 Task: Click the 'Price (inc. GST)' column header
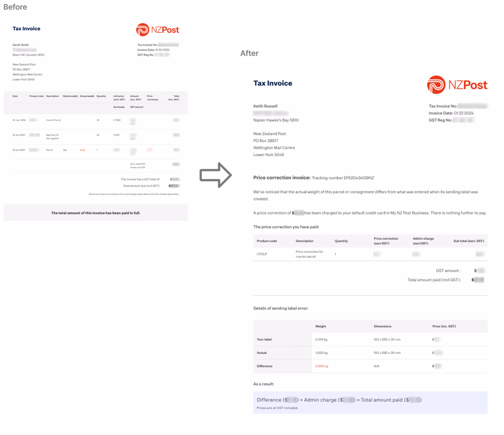tap(444, 326)
